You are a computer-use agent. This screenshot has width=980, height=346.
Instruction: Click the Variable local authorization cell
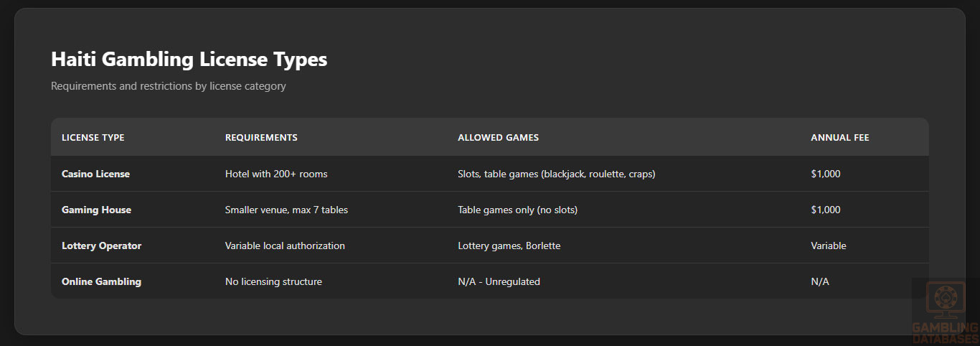[x=285, y=246]
